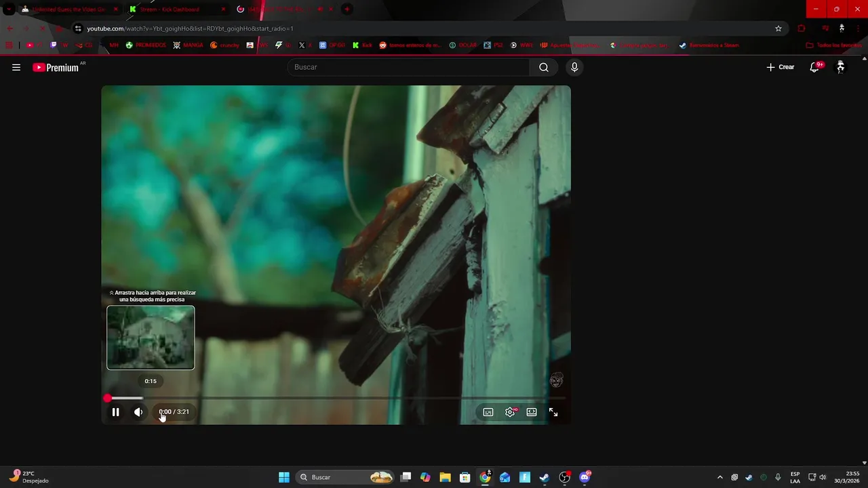The height and width of the screenshot is (488, 868).
Task: Close the Kick Dashboard tab
Action: click(x=223, y=9)
